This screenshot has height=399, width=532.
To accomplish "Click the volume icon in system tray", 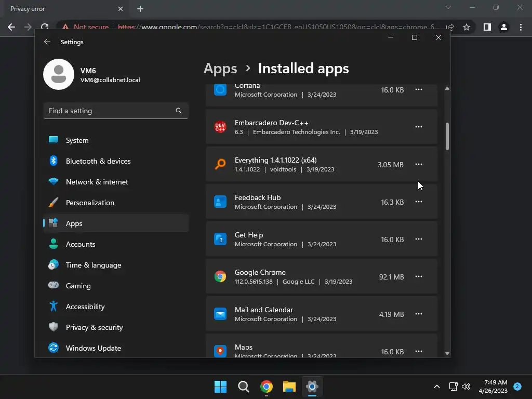I will (466, 387).
